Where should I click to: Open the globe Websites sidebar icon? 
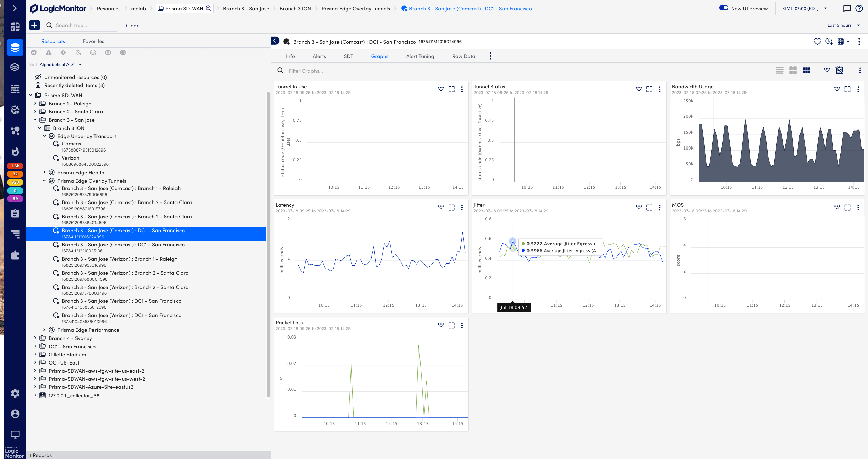tap(15, 110)
